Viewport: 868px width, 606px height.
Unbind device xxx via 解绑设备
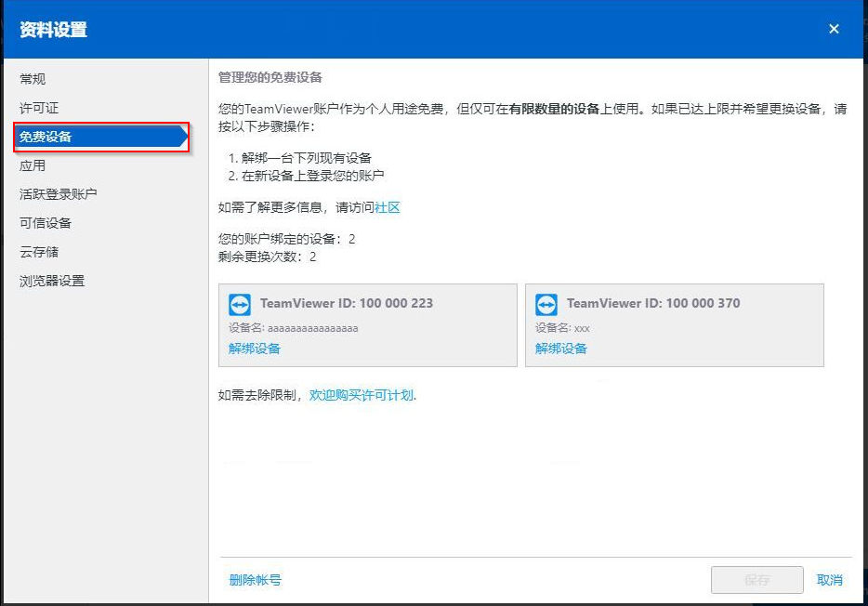point(560,349)
